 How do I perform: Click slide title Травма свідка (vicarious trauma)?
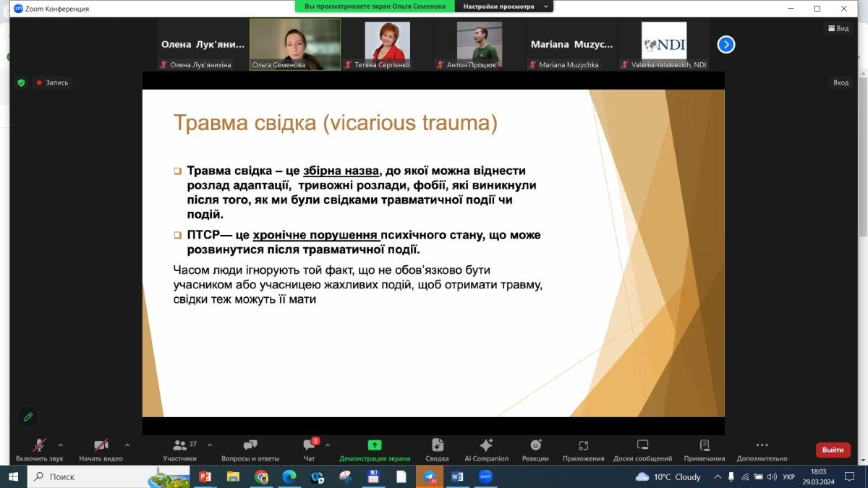click(x=336, y=123)
